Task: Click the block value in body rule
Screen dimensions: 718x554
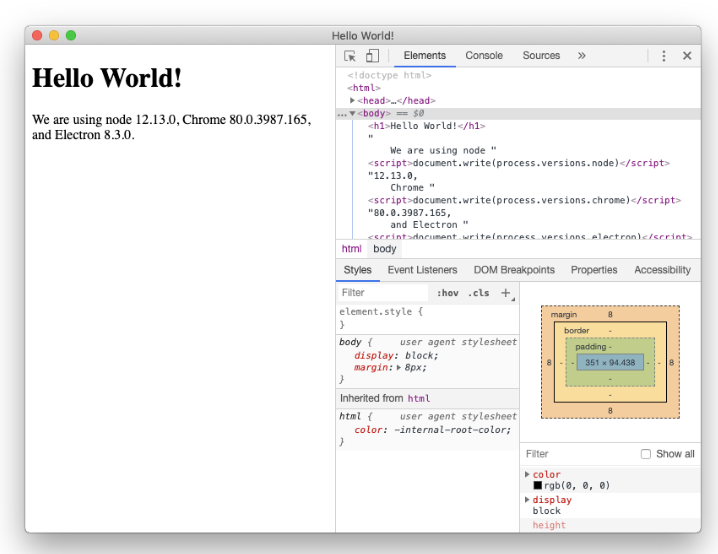Action: (x=419, y=355)
